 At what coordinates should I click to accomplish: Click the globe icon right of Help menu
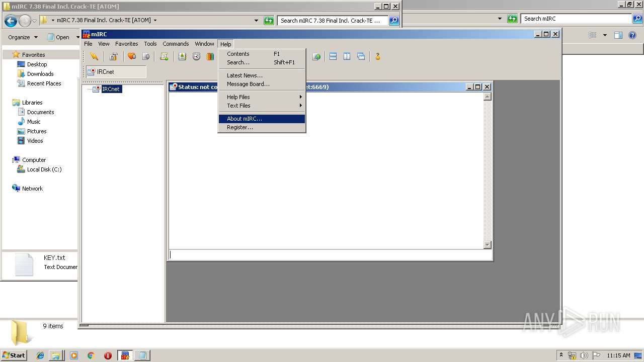[316, 56]
